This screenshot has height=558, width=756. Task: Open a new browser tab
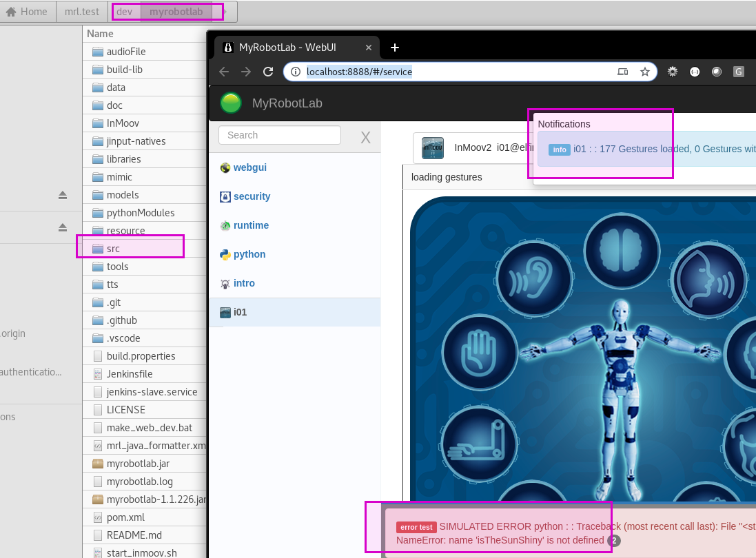394,48
